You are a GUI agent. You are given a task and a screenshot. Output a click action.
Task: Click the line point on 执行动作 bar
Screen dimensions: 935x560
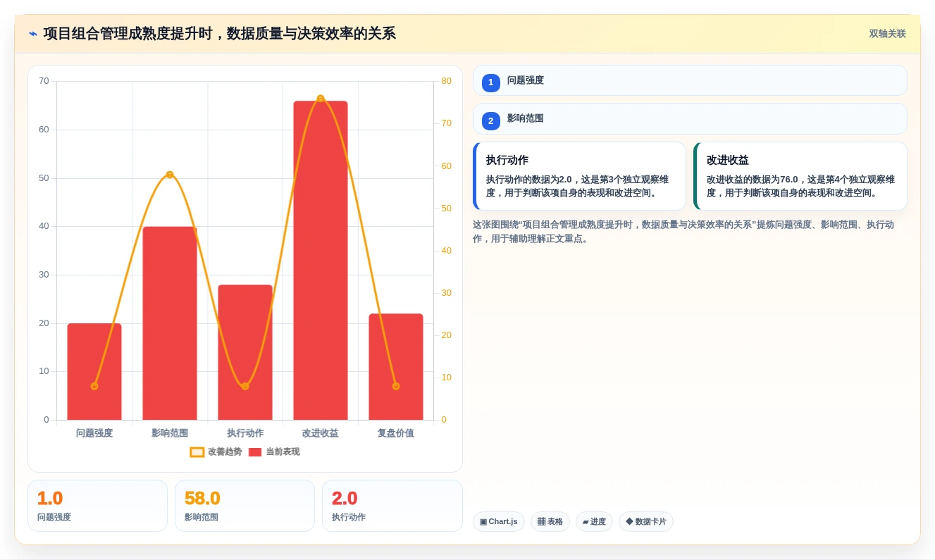tap(245, 386)
